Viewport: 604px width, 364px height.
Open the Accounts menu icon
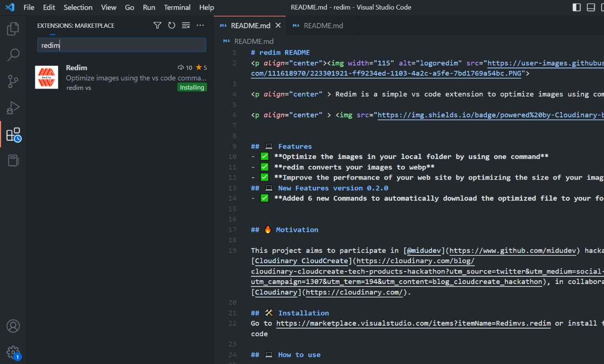(13, 326)
